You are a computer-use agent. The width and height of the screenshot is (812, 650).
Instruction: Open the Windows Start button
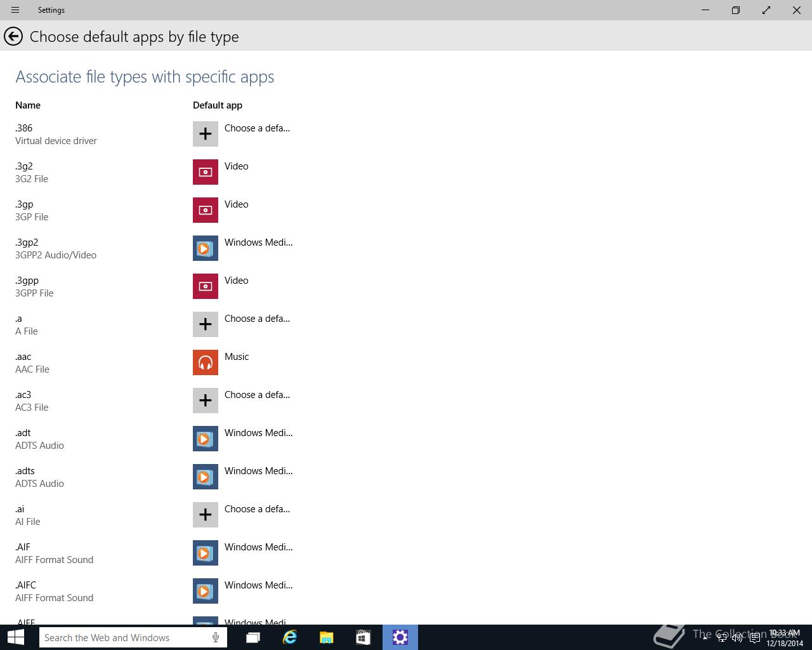(15, 637)
